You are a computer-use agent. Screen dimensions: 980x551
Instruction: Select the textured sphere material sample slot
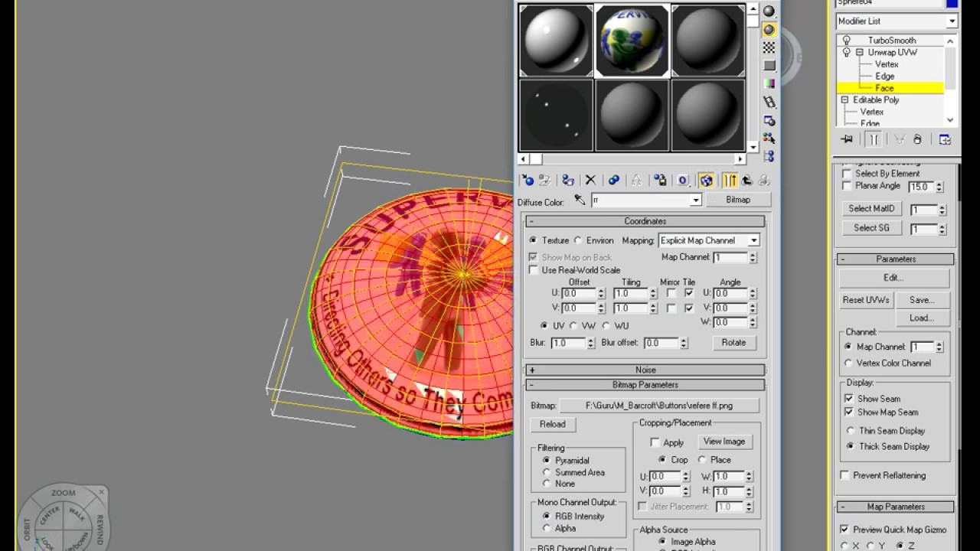point(632,41)
